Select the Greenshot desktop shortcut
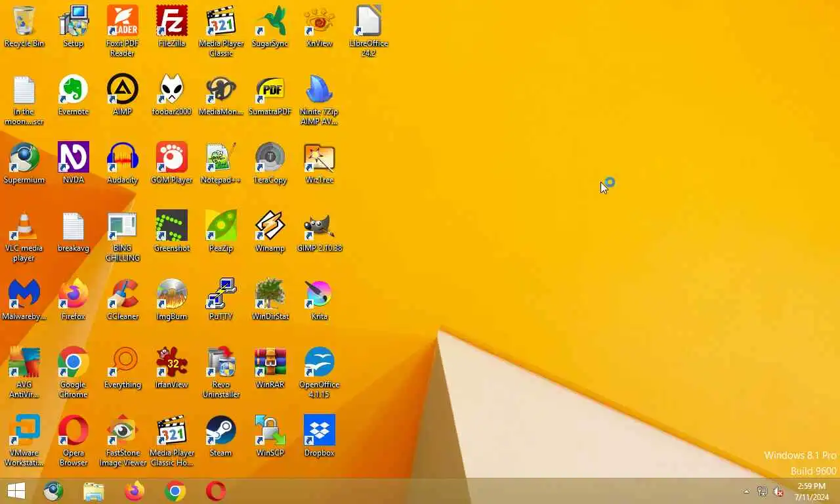This screenshot has height=504, width=840. click(x=172, y=232)
